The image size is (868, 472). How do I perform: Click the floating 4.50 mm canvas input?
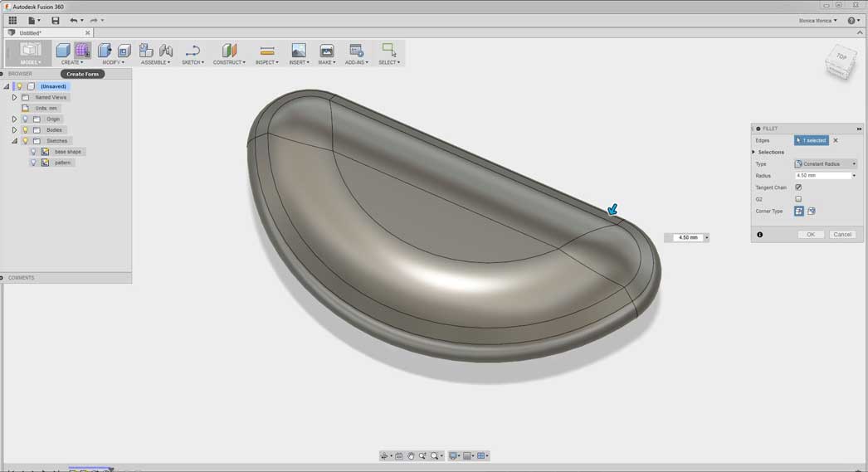(x=688, y=237)
